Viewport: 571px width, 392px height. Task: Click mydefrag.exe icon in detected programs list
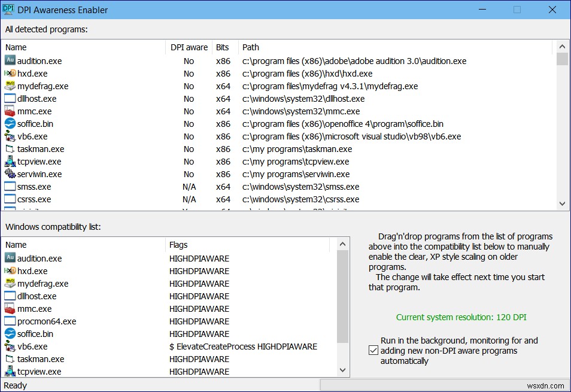(x=10, y=86)
